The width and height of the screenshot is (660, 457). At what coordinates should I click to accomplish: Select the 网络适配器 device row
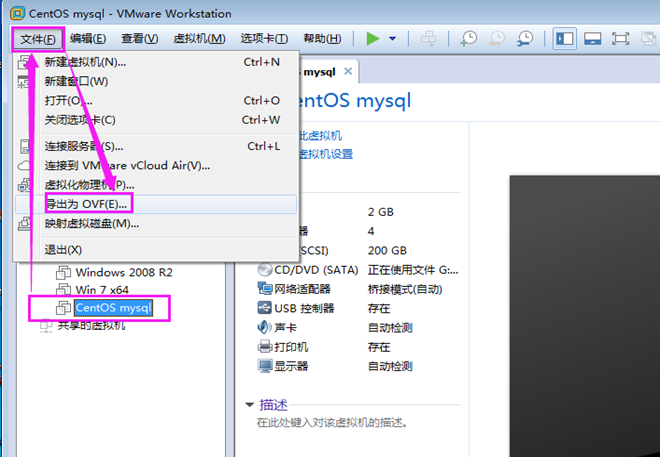[358, 289]
